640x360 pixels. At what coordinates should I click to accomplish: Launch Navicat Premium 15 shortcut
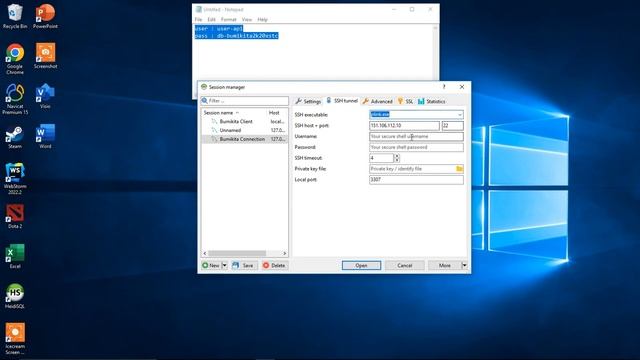tap(15, 99)
